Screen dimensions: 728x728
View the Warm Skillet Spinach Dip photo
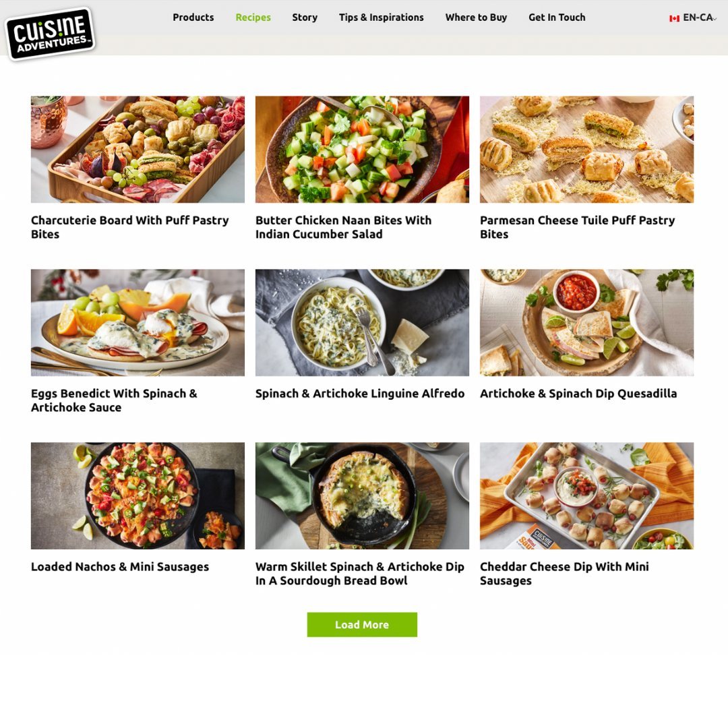click(x=362, y=496)
